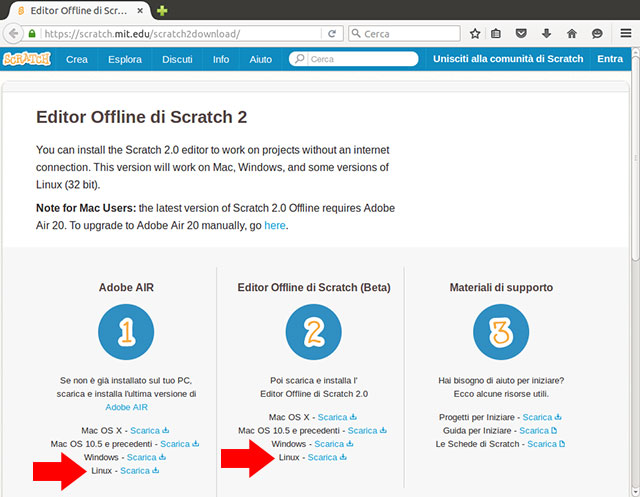This screenshot has height=497, width=640.
Task: Open the browser downloads arrow icon
Action: click(x=546, y=33)
